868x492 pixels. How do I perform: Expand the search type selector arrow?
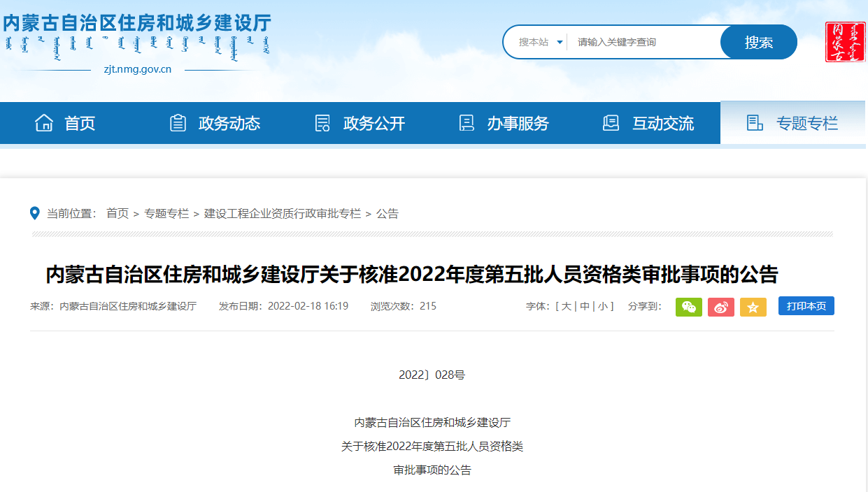click(x=559, y=41)
